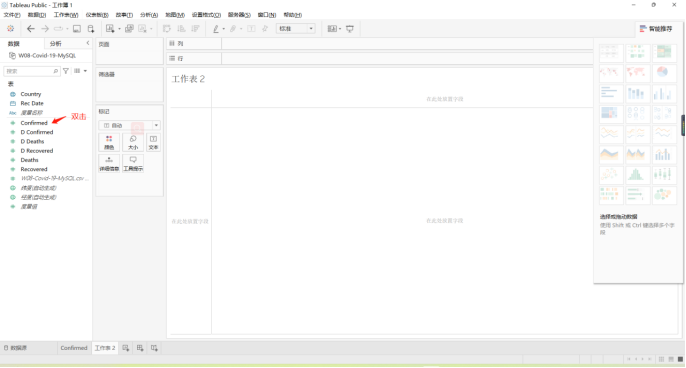
Task: Click the new story icon in bottom tab bar
Action: (x=154, y=348)
